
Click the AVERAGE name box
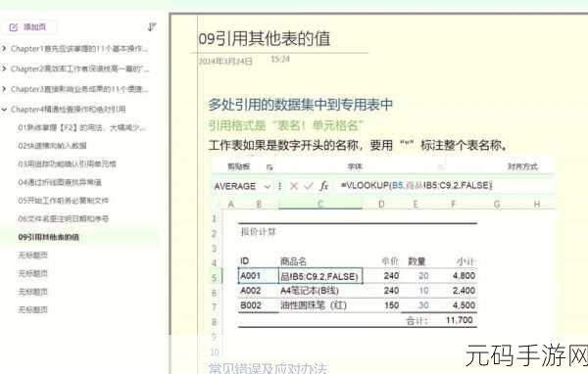[x=235, y=186]
